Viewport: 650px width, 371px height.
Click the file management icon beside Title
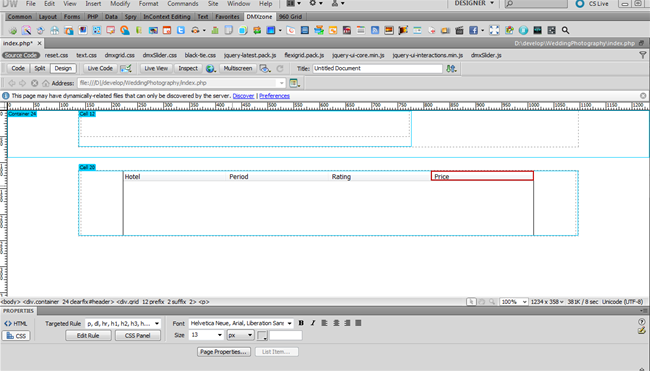pyautogui.click(x=451, y=69)
